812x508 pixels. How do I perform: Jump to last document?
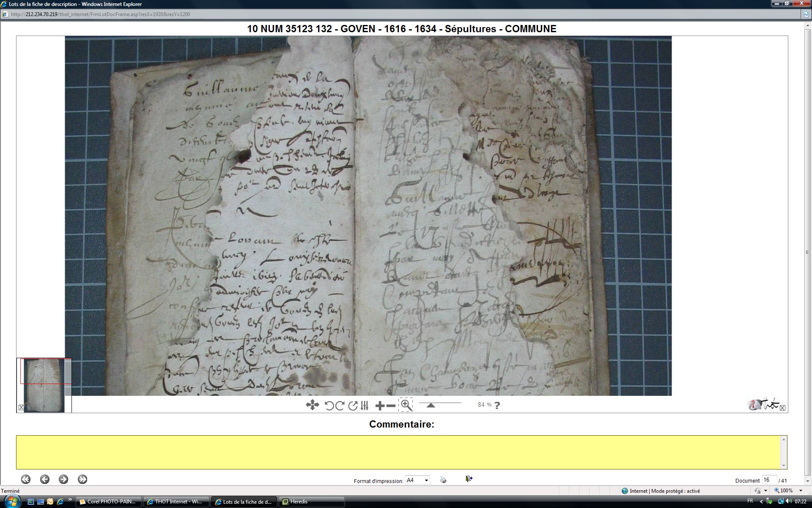[82, 479]
